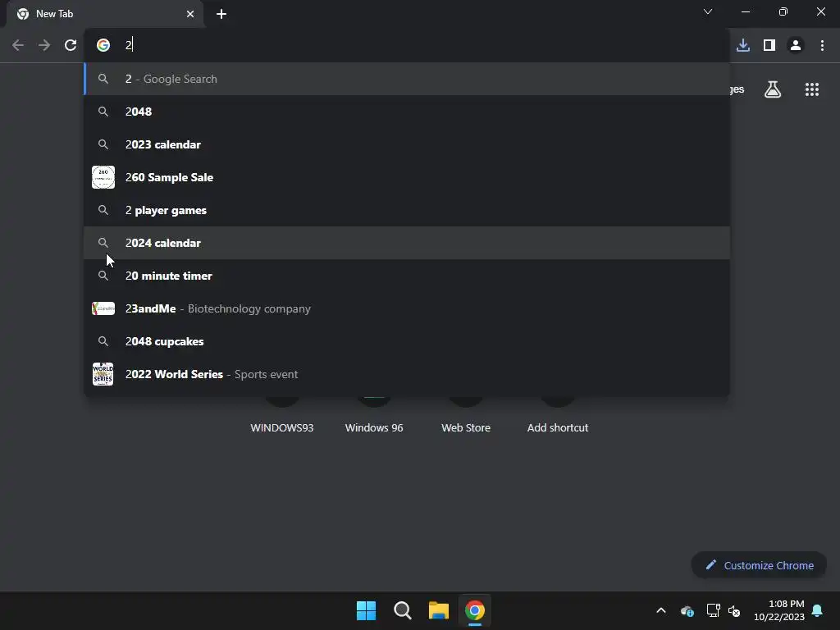Open taskbar Search magnifier
This screenshot has width=840, height=630.
pyautogui.click(x=402, y=610)
